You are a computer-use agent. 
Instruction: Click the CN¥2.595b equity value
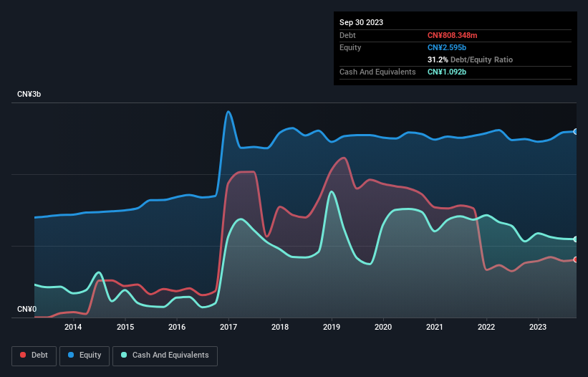(447, 47)
